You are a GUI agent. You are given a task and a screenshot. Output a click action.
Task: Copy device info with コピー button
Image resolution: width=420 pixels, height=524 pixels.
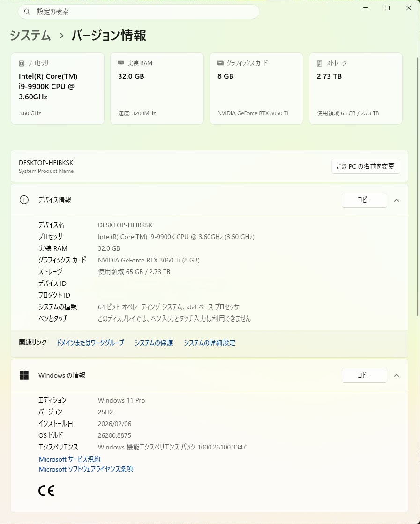364,200
